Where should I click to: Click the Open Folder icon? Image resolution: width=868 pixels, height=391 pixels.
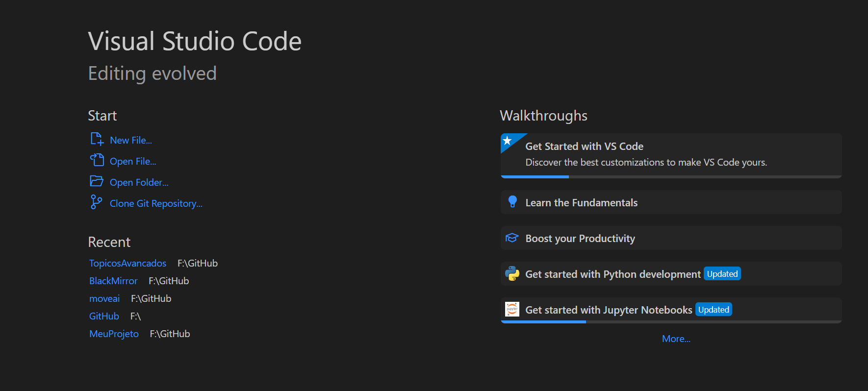[x=97, y=181]
